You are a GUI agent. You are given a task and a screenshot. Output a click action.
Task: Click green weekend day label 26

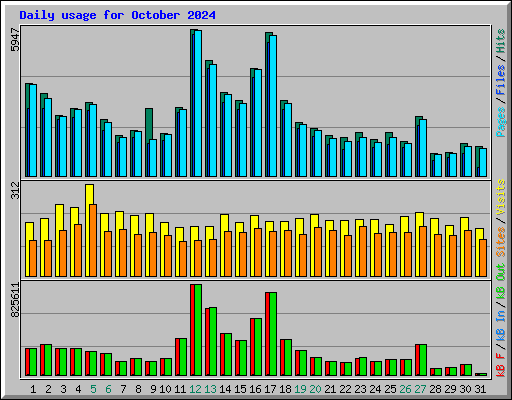[405, 389]
